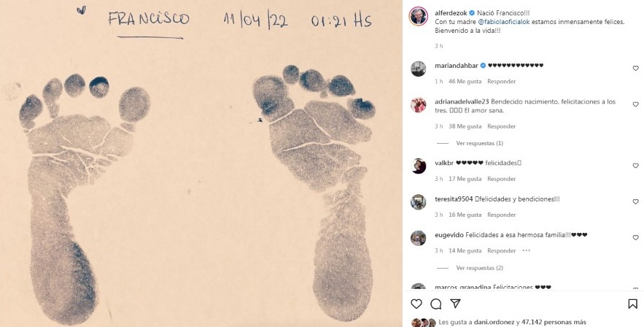Expand Ver respuestas (2) under eugevldo
The width and height of the screenshot is (644, 327).
pyautogui.click(x=479, y=268)
